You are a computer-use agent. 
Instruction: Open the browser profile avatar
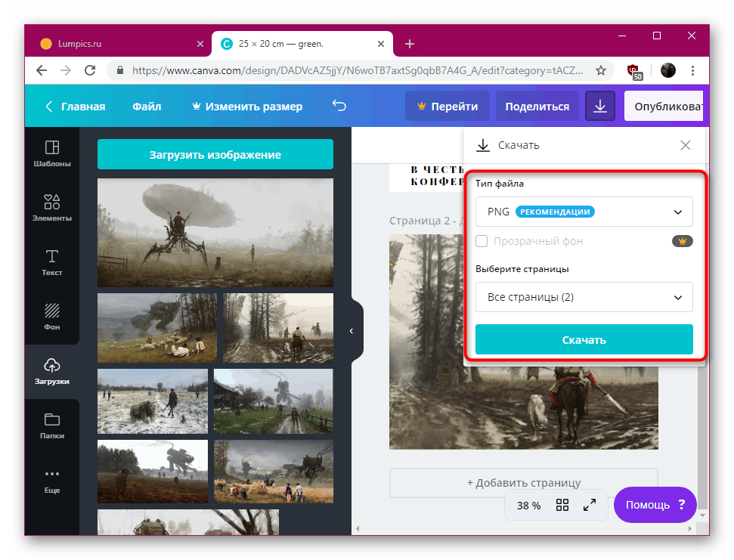tap(668, 70)
